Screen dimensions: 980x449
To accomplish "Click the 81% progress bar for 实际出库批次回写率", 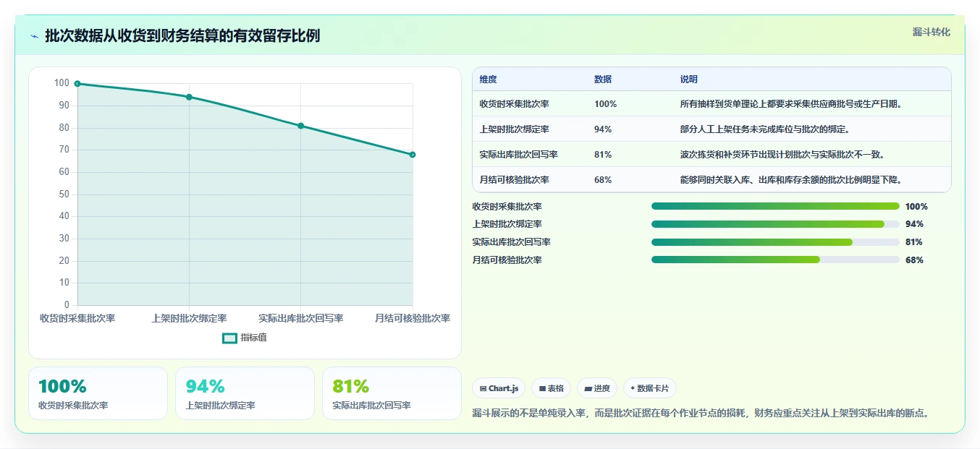I will (x=775, y=242).
